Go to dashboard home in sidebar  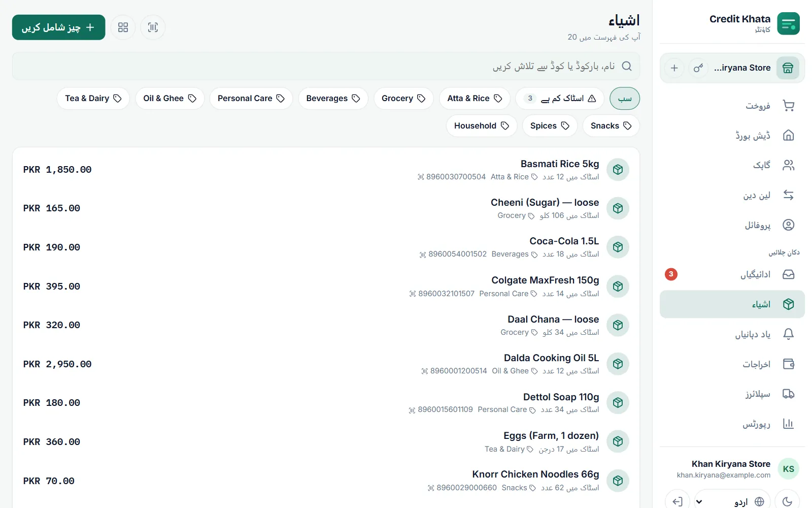732,135
